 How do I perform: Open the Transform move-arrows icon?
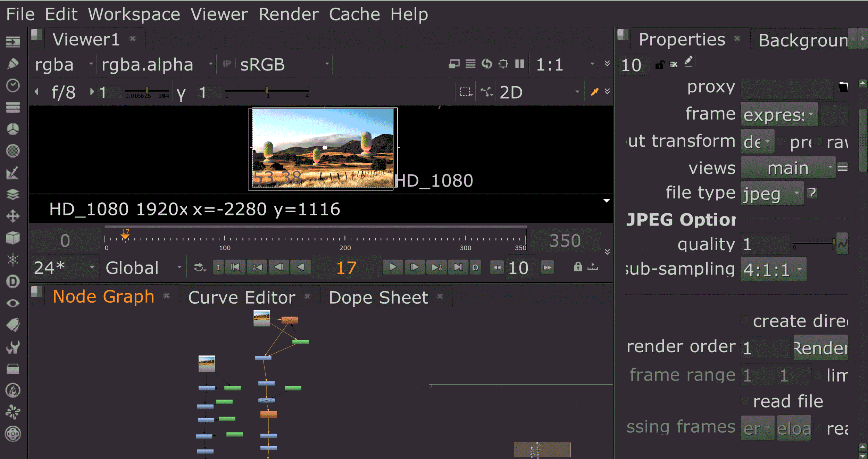tap(13, 216)
